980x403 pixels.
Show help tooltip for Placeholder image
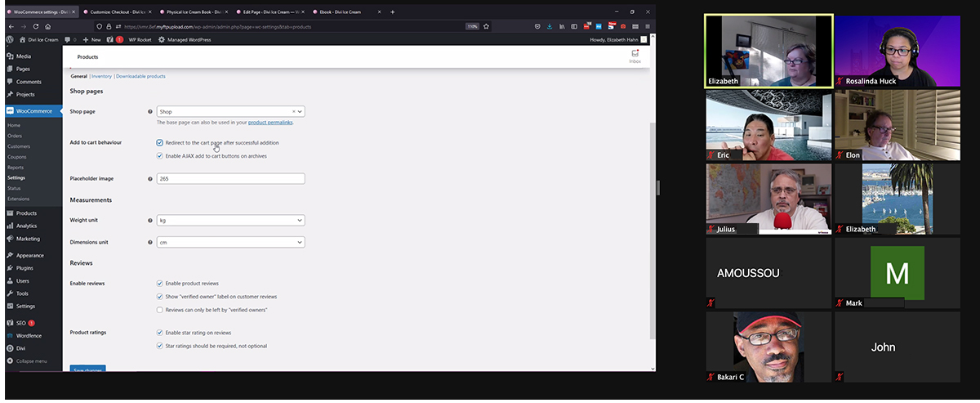point(149,178)
